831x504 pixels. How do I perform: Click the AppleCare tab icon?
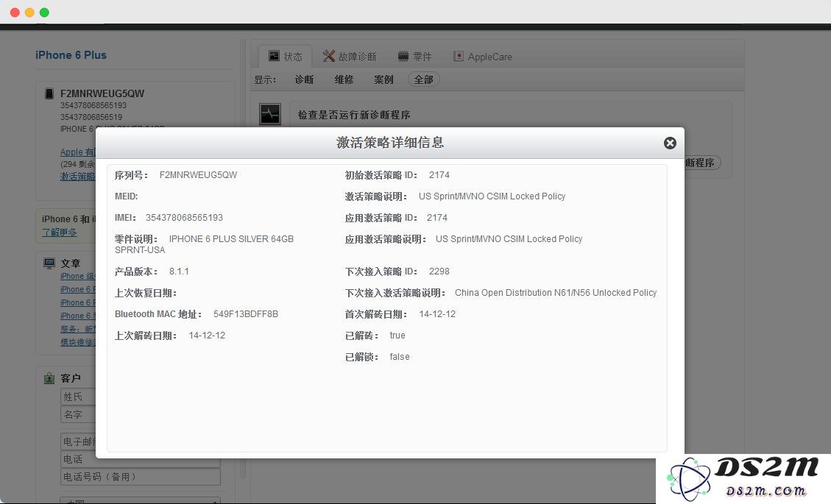459,56
